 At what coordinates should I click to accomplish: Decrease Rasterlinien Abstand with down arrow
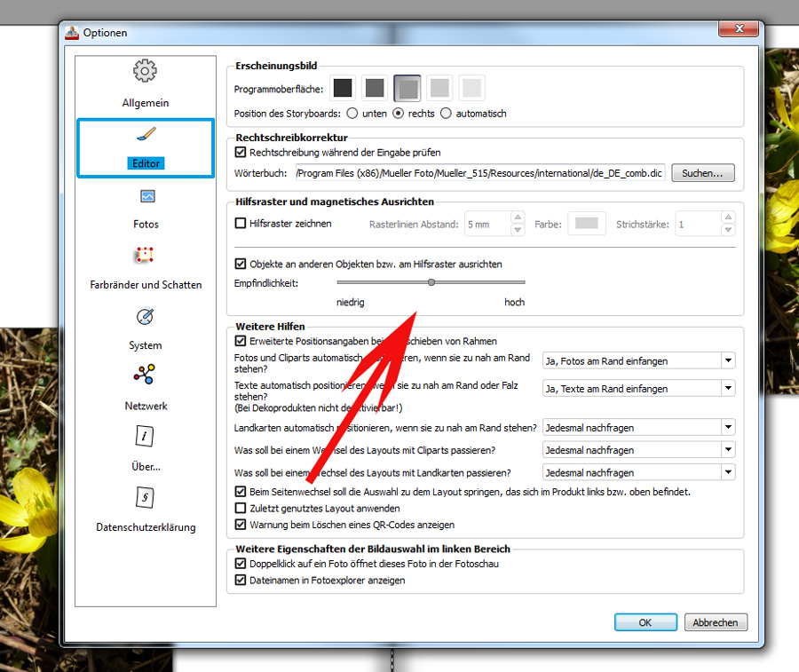click(518, 230)
